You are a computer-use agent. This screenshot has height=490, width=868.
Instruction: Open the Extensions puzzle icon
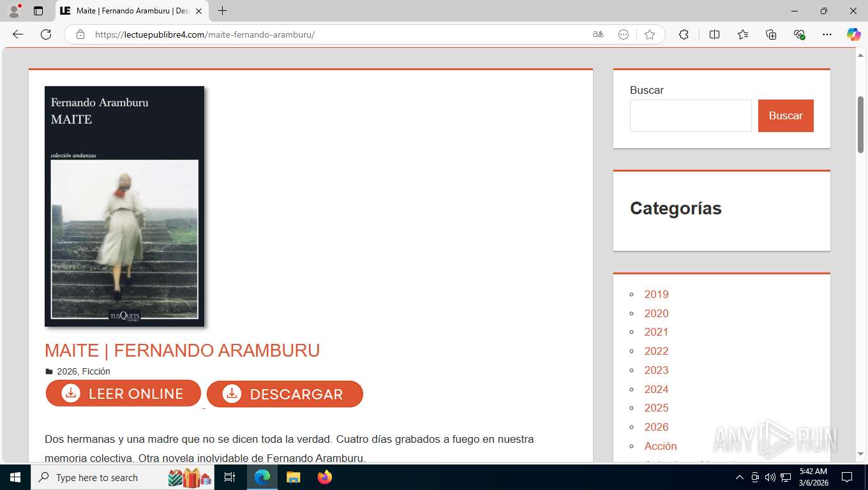(684, 34)
